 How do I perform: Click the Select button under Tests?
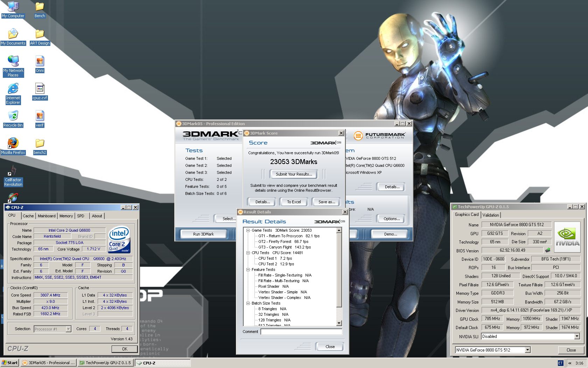[x=229, y=219]
